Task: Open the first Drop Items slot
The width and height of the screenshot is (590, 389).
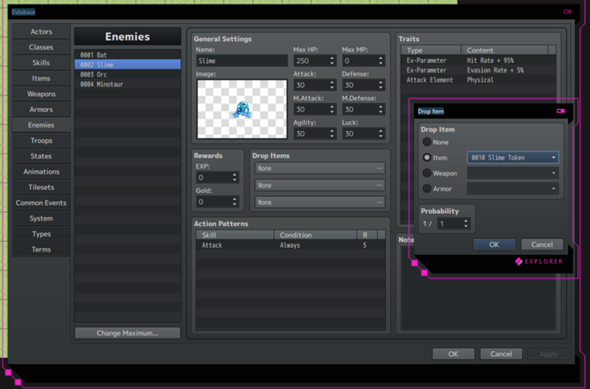Action: click(x=320, y=168)
